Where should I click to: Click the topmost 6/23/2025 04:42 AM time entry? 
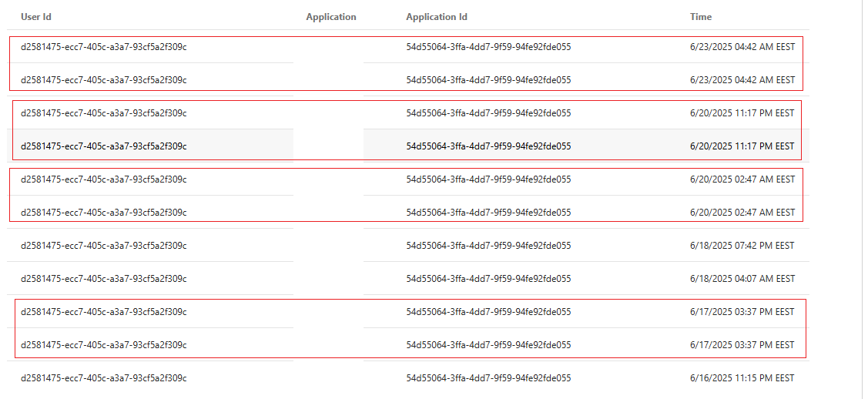pyautogui.click(x=742, y=47)
